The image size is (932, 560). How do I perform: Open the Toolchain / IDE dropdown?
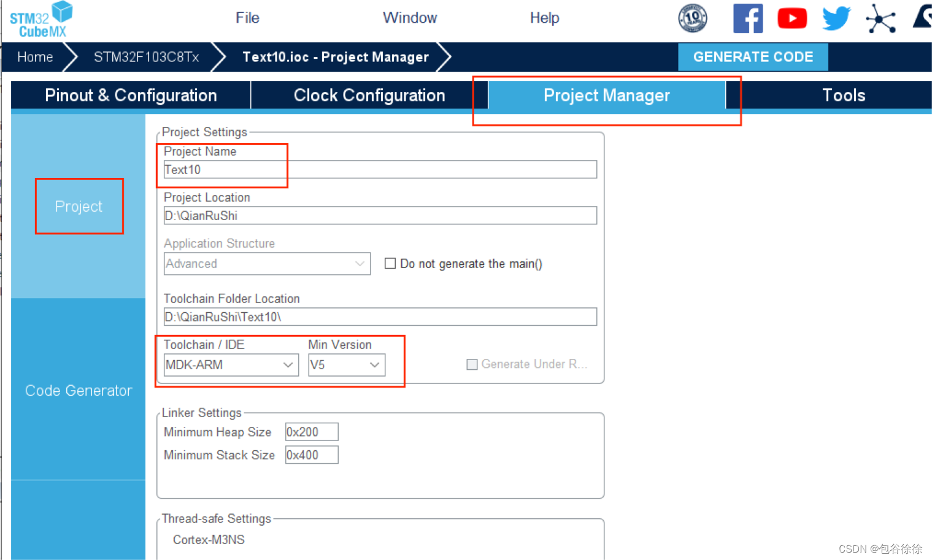(231, 365)
